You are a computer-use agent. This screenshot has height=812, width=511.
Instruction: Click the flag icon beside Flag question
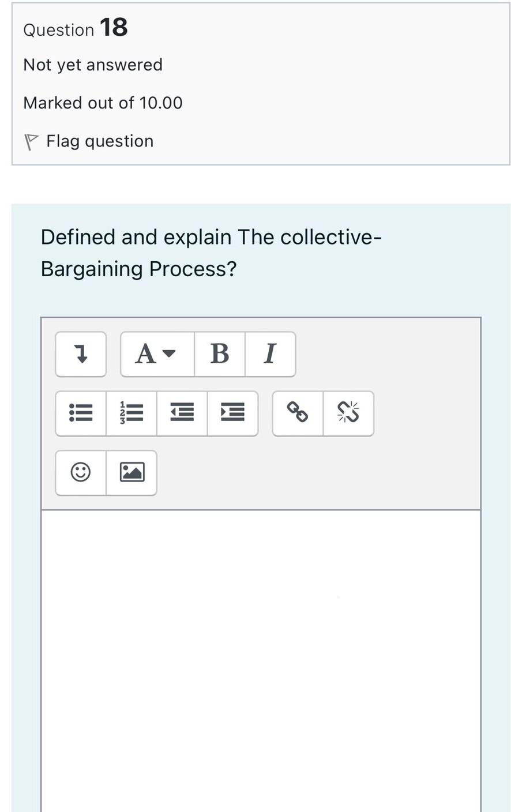click(31, 142)
